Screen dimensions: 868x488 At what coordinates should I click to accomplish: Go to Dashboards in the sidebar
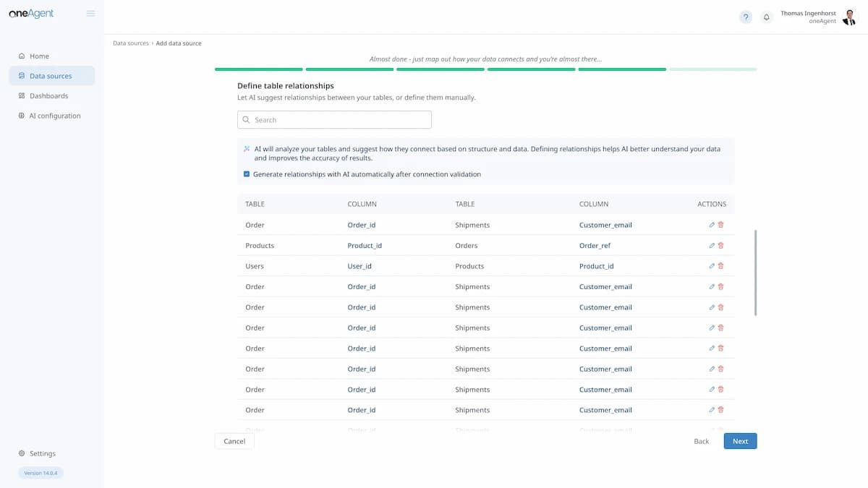coord(48,95)
